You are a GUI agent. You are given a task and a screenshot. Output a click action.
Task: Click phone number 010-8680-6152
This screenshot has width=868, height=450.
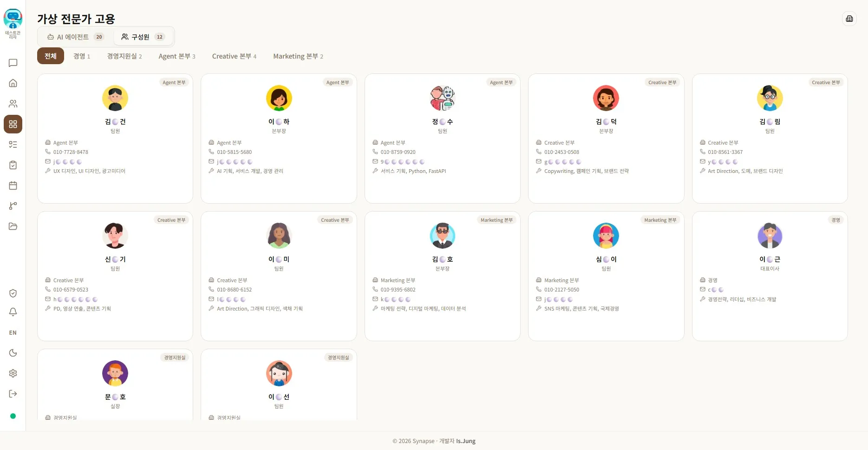[x=234, y=290]
